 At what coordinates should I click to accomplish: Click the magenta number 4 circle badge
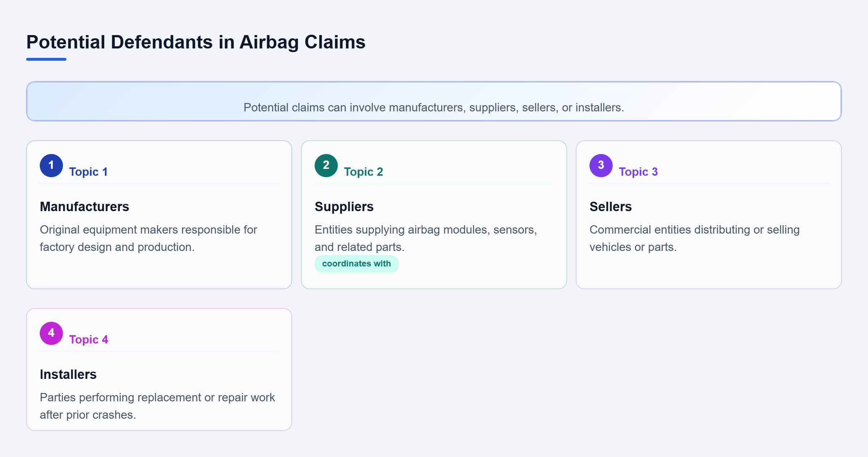(x=51, y=333)
